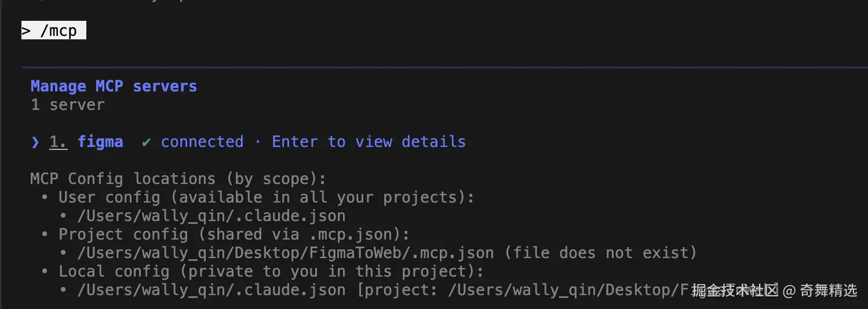Select the figma server name
The height and width of the screenshot is (309, 868).
[100, 142]
